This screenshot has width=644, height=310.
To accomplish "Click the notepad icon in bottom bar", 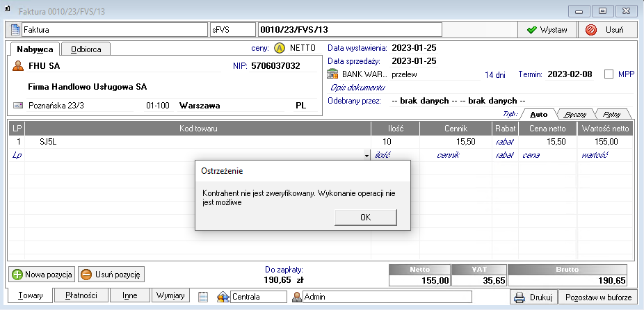I will (204, 297).
